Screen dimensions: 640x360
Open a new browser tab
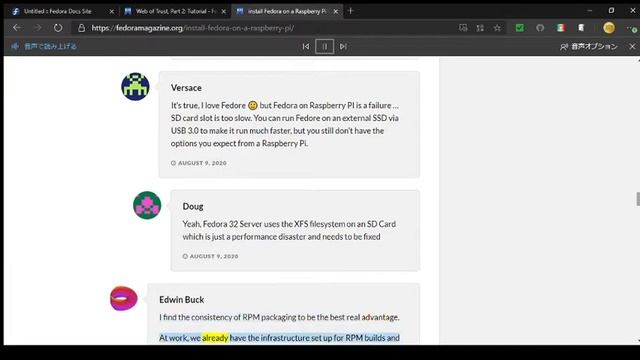click(350, 11)
